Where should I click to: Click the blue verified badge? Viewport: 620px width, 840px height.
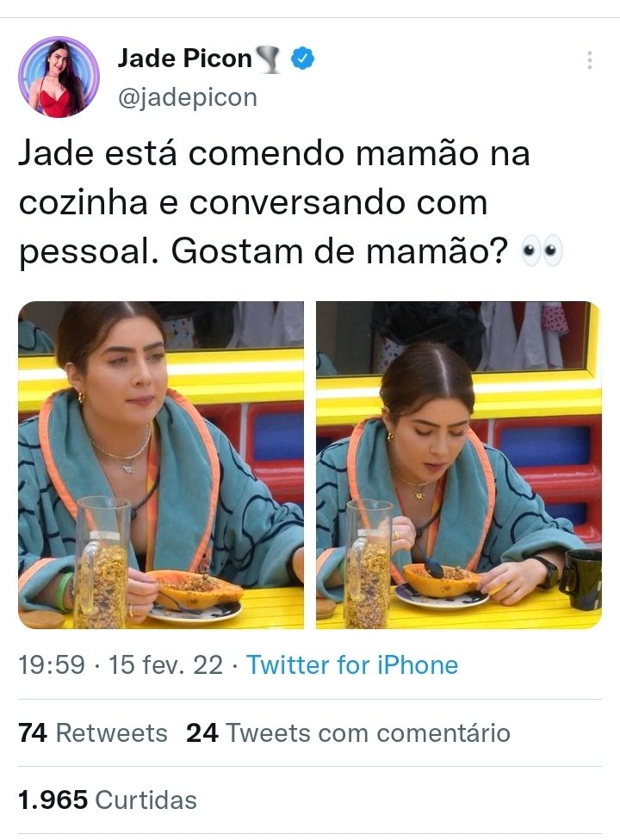click(x=303, y=59)
